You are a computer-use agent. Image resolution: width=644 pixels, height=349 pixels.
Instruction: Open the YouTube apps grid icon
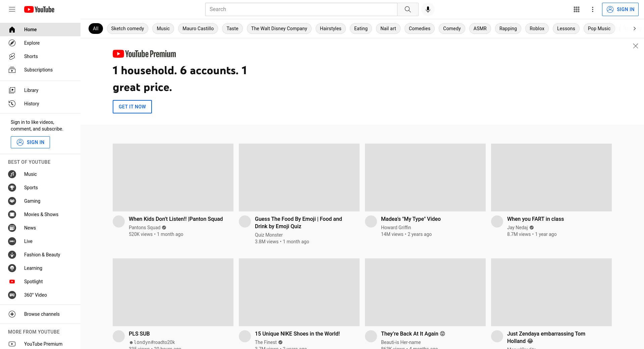pos(577,9)
